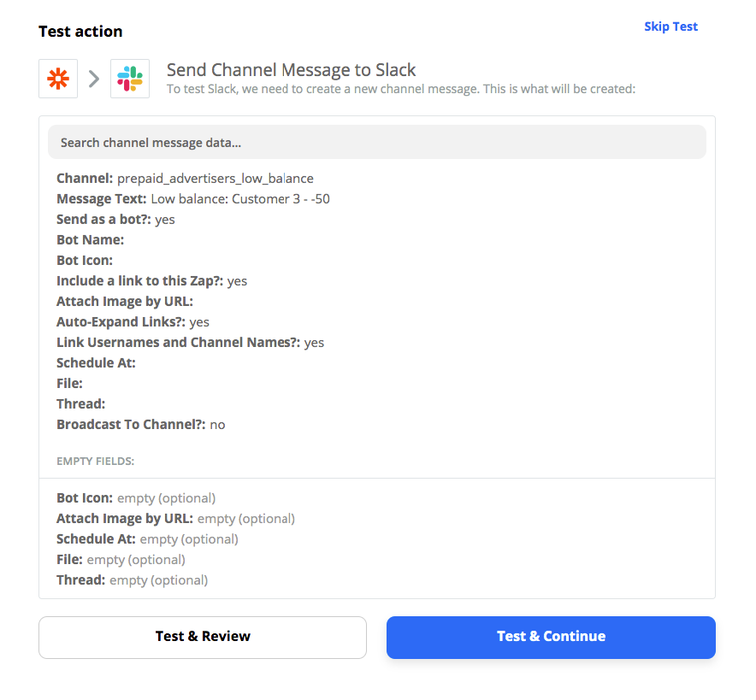Select the Channel prepaid_advertisers_low_balance row

(185, 179)
